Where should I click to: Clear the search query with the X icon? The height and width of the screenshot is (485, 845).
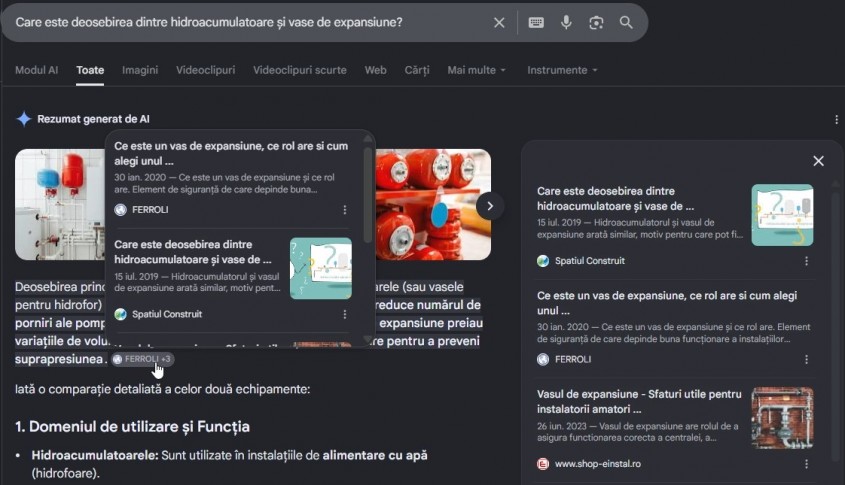[499, 23]
